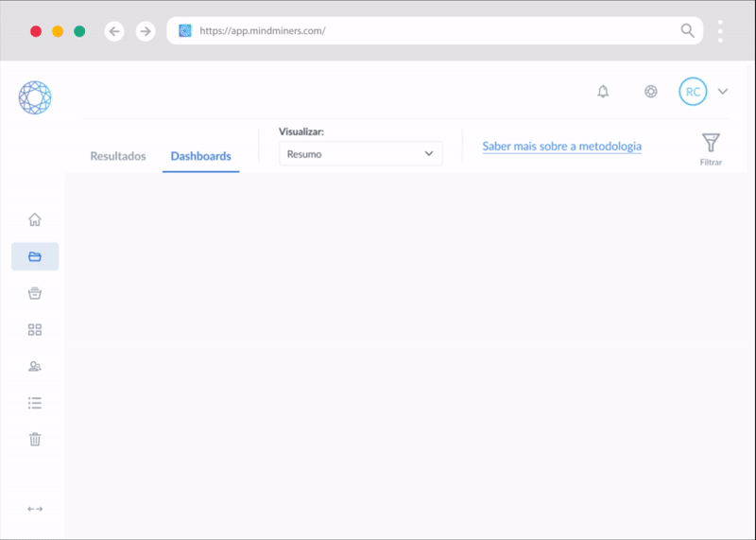Select the Dashboards tab

coord(201,156)
